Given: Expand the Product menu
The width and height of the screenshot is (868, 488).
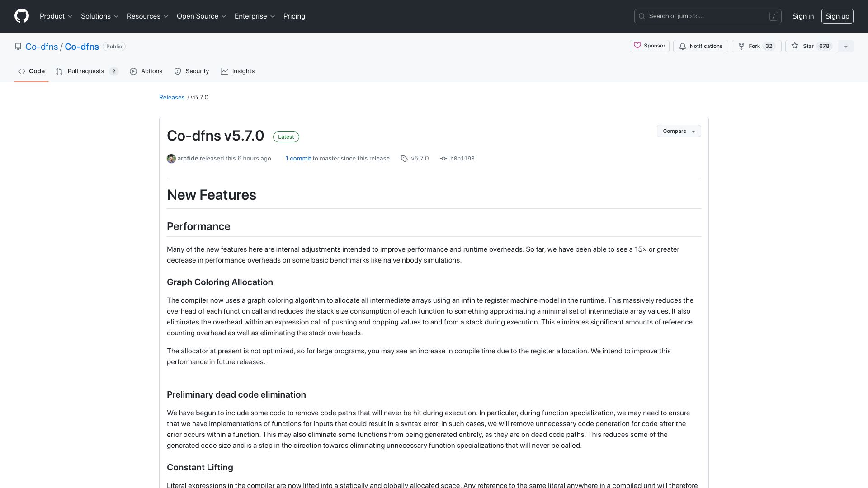Looking at the screenshot, I should [x=56, y=16].
